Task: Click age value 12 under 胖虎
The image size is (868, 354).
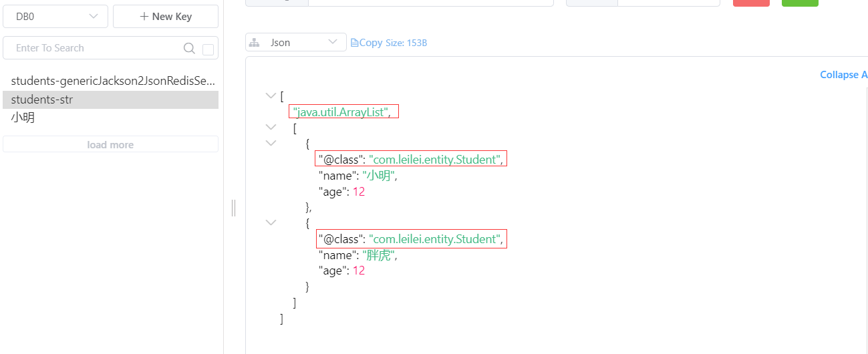Action: (x=359, y=271)
